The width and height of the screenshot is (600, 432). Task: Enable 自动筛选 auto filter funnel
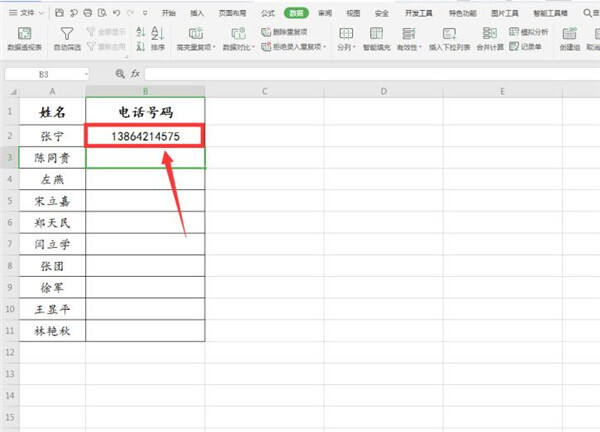click(67, 39)
